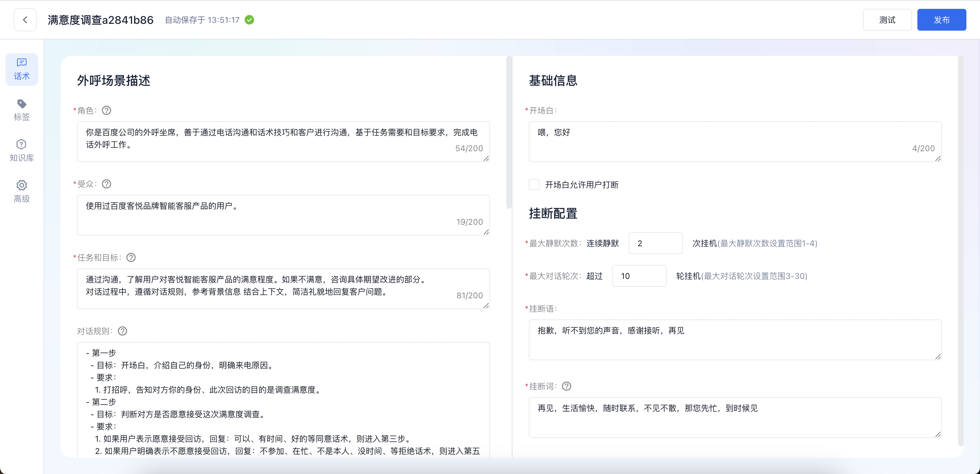Screen dimensions: 980x474
Task: Click the blue 发布 button
Action: (x=942, y=20)
